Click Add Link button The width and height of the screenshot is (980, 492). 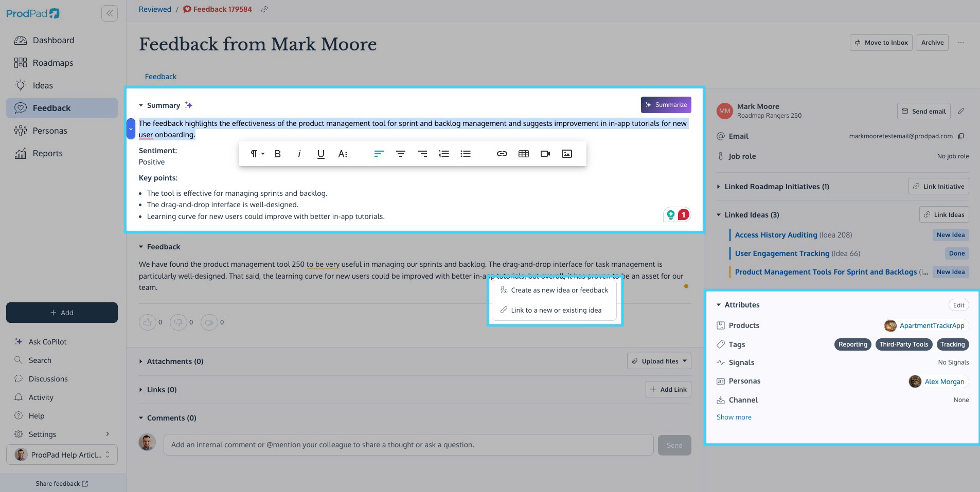[668, 389]
